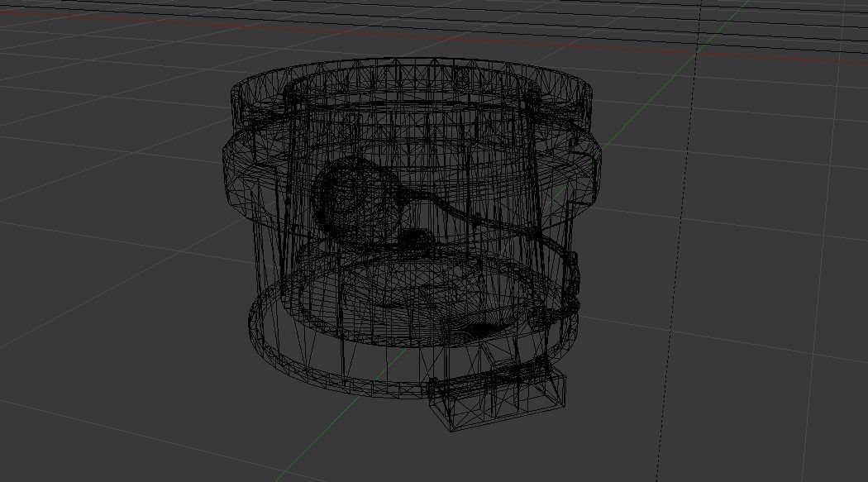Select the wireframe cylindrical container's top rim

coord(412,94)
